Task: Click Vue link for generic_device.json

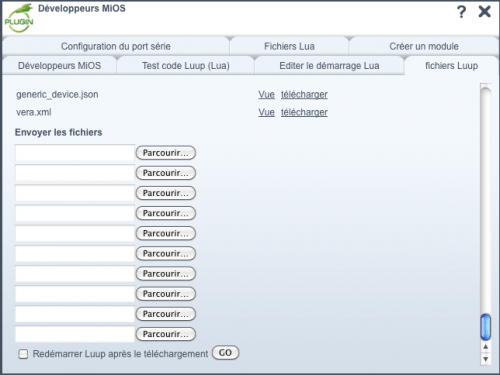Action: tap(266, 95)
